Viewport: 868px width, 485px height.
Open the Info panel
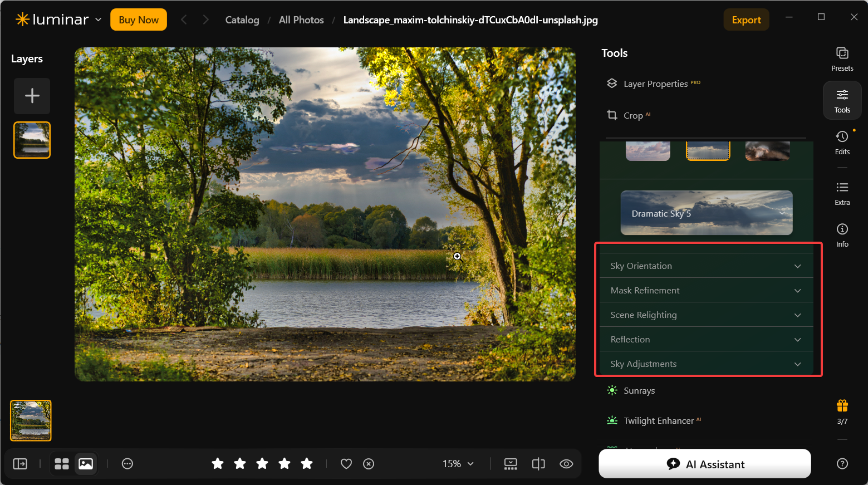tap(842, 235)
